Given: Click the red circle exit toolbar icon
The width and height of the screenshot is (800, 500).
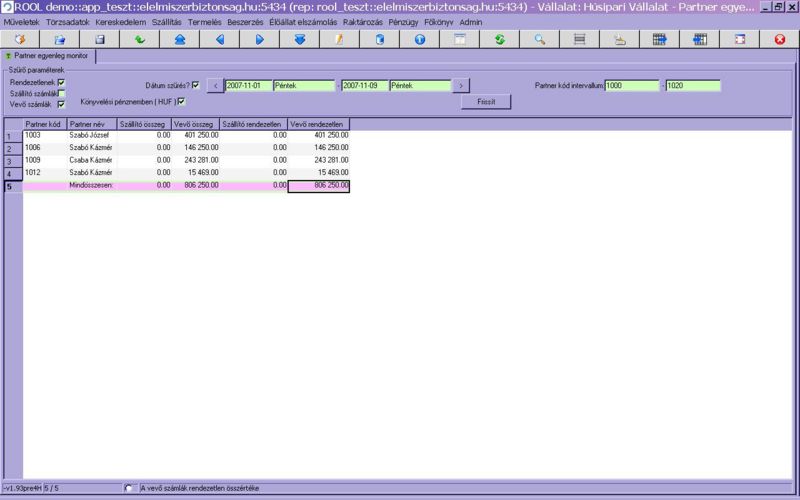Looking at the screenshot, I should tap(779, 39).
